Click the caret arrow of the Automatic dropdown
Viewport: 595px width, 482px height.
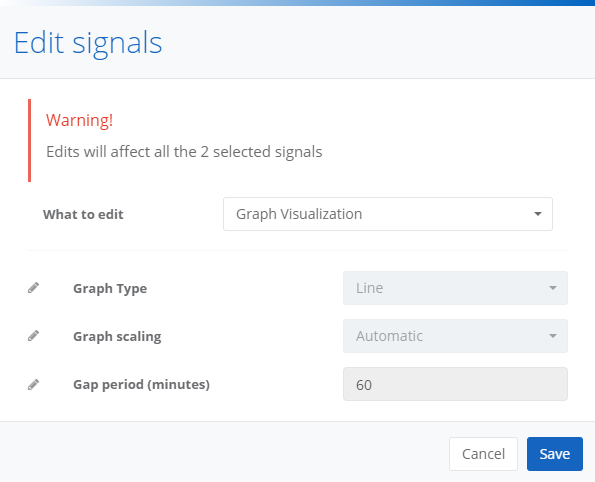[x=553, y=336]
